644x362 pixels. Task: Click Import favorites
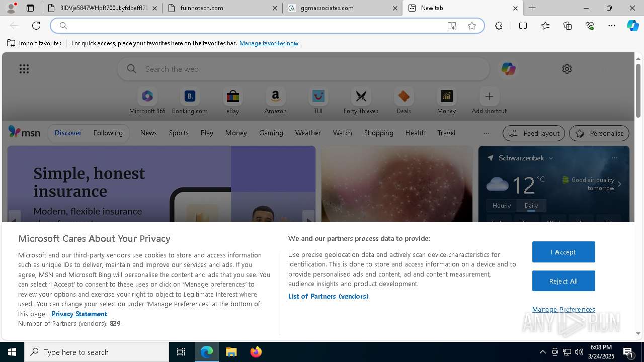34,43
